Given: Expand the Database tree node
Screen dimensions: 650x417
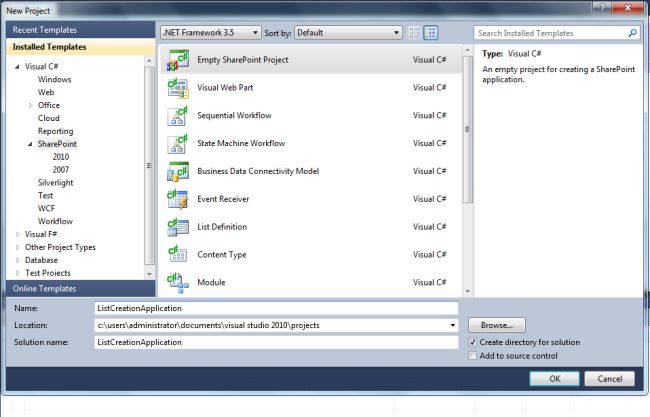Looking at the screenshot, I should coord(17,260).
